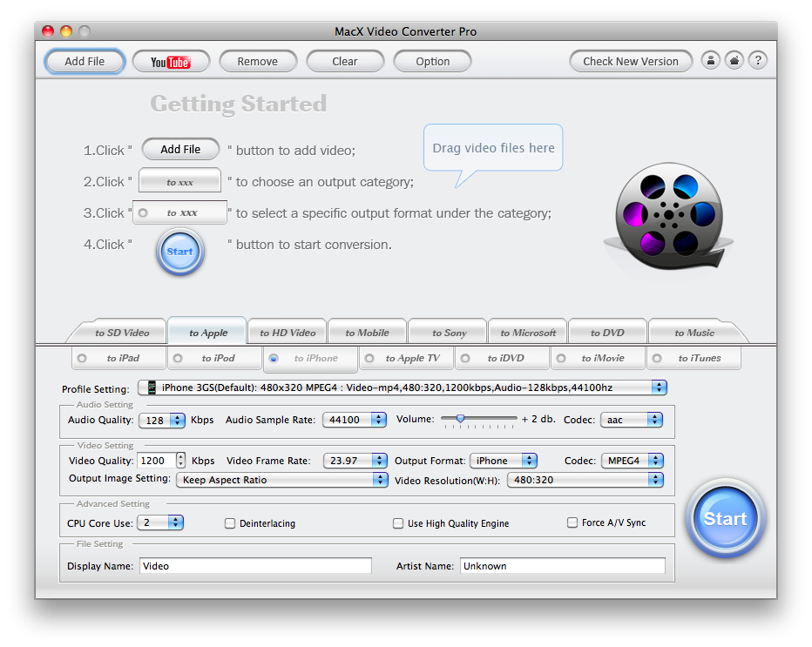Switch to the to Mobile tab
This screenshot has height=647, width=812.
(x=367, y=333)
